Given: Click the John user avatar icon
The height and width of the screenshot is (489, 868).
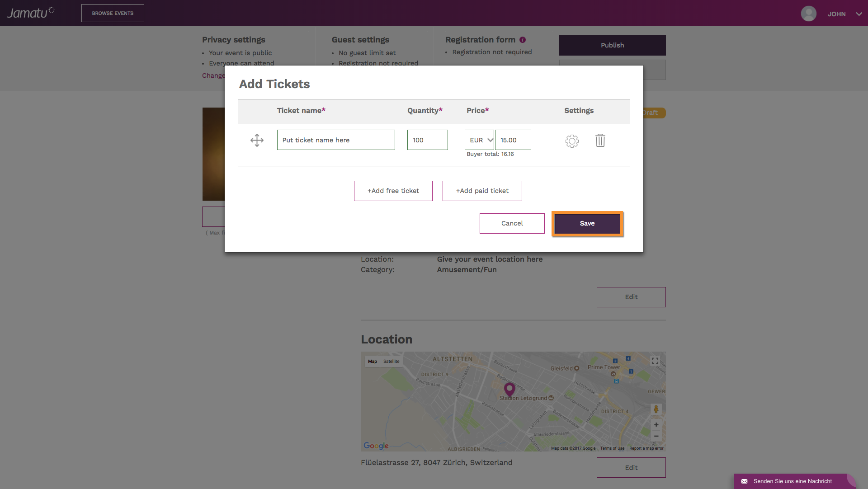Looking at the screenshot, I should pyautogui.click(x=808, y=14).
